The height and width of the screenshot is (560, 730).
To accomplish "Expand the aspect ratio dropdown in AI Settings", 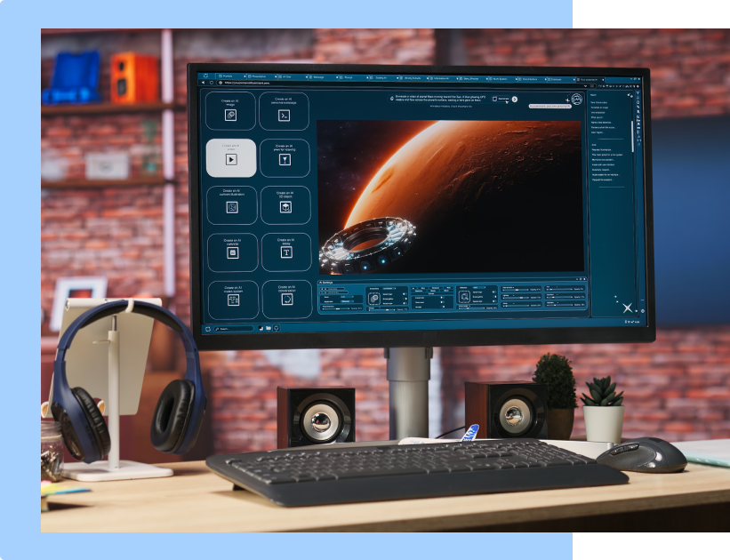I will [x=348, y=301].
